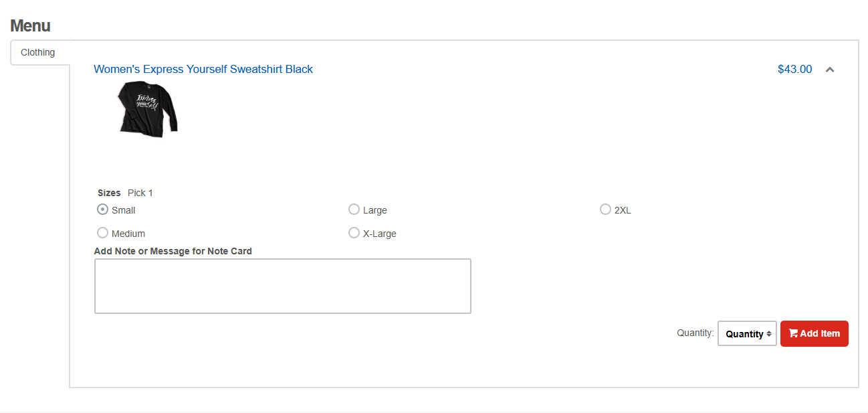The height and width of the screenshot is (413, 868).
Task: Click the Pick 1 label
Action: tap(140, 192)
